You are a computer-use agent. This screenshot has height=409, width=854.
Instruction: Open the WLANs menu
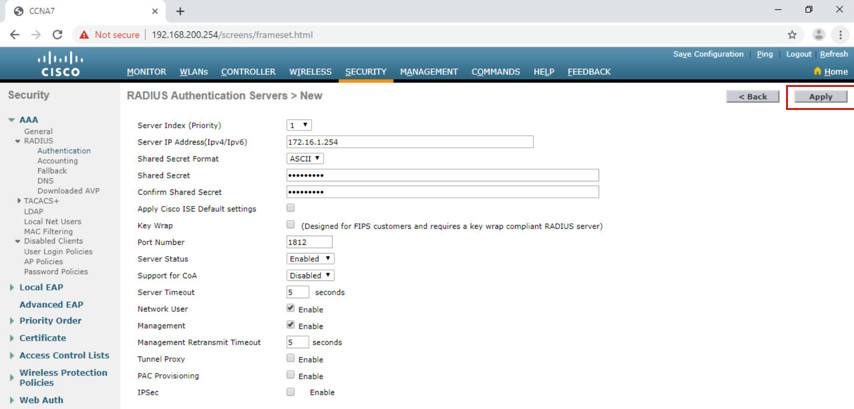tap(193, 71)
